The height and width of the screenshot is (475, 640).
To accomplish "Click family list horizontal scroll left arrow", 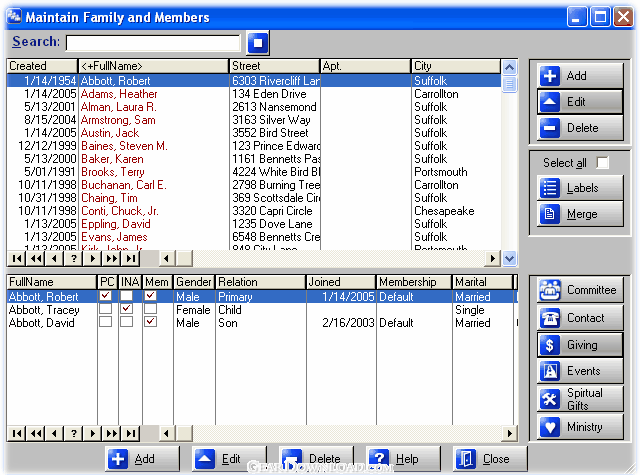I will pyautogui.click(x=166, y=258).
